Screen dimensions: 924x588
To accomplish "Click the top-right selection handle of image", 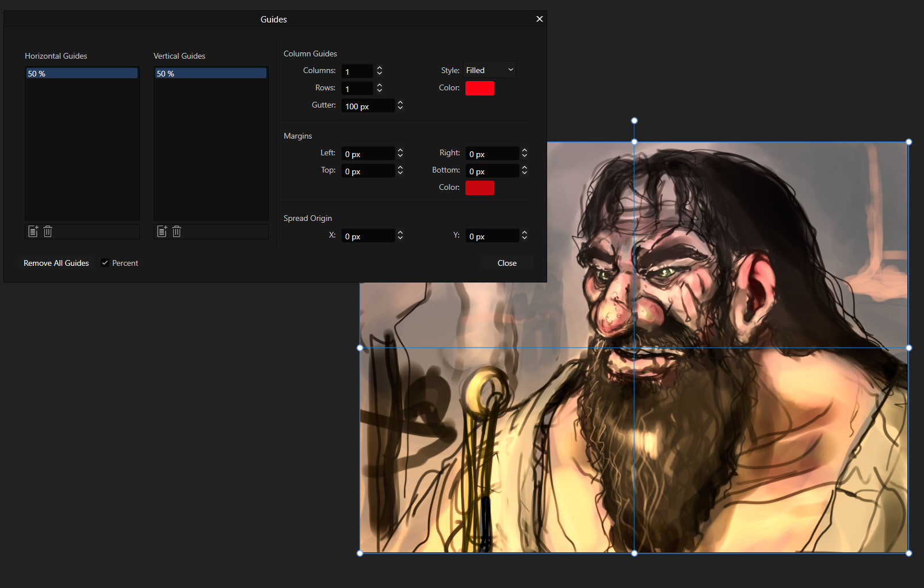I will (x=909, y=142).
